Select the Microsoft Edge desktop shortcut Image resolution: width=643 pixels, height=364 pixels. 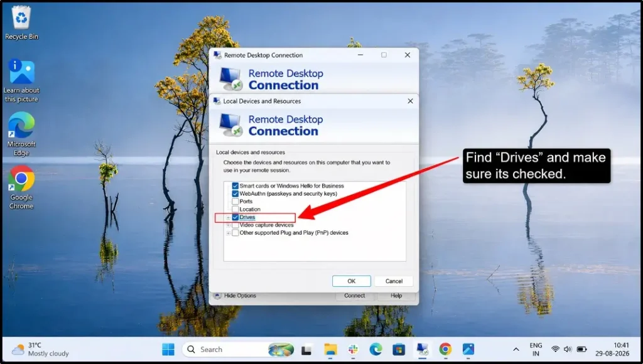[x=21, y=134]
